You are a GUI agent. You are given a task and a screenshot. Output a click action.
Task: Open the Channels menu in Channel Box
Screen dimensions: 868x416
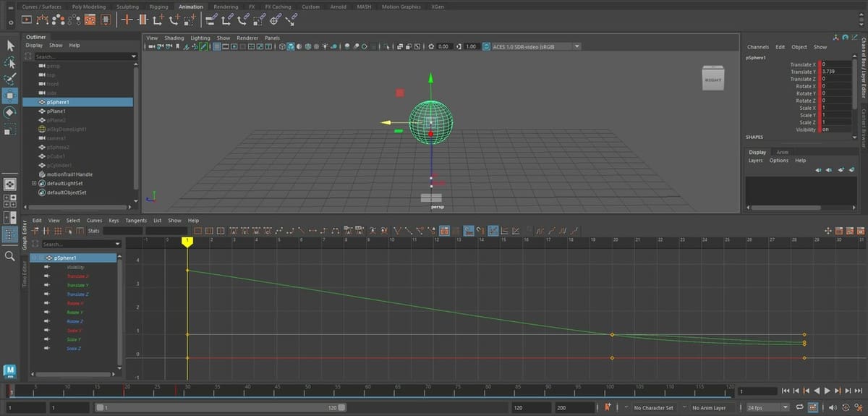click(x=758, y=47)
